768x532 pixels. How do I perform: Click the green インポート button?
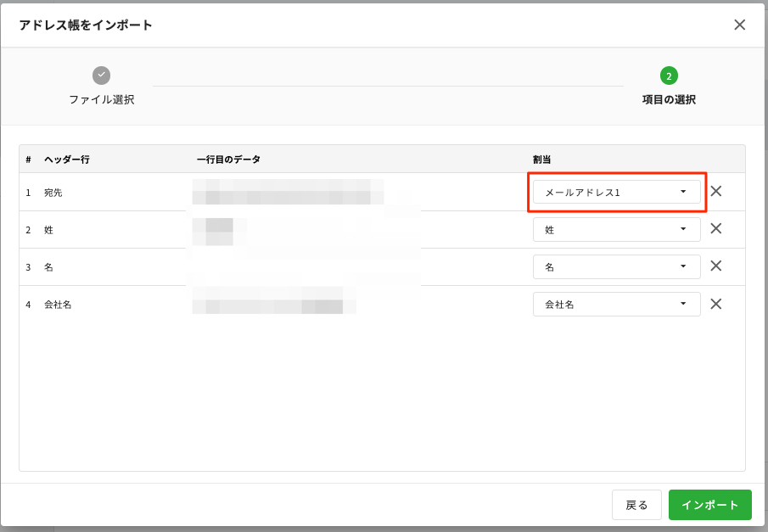[709, 505]
